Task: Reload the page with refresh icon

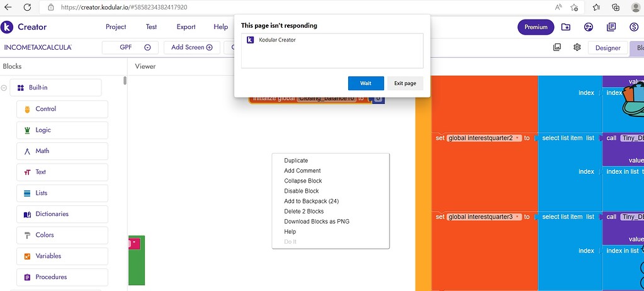Action: point(27,7)
